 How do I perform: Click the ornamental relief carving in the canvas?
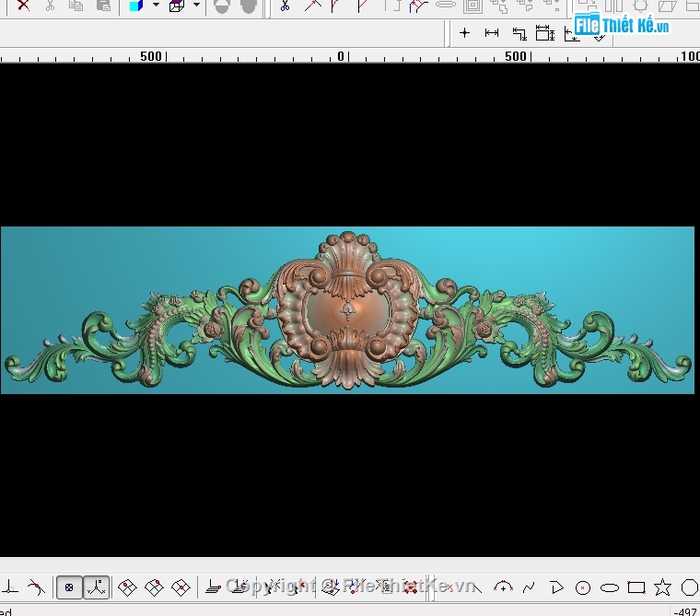pyautogui.click(x=348, y=310)
